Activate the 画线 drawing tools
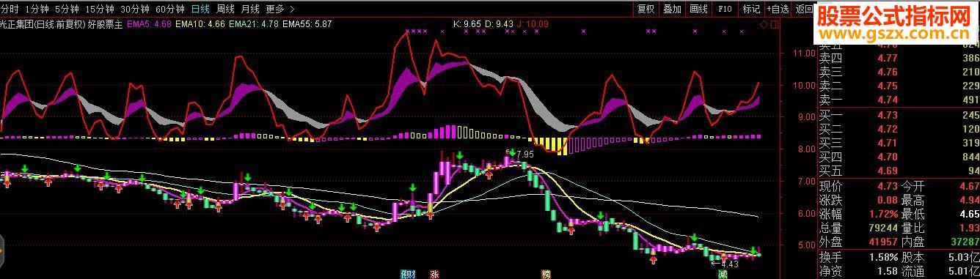This screenshot has height=279, width=980. point(698,9)
